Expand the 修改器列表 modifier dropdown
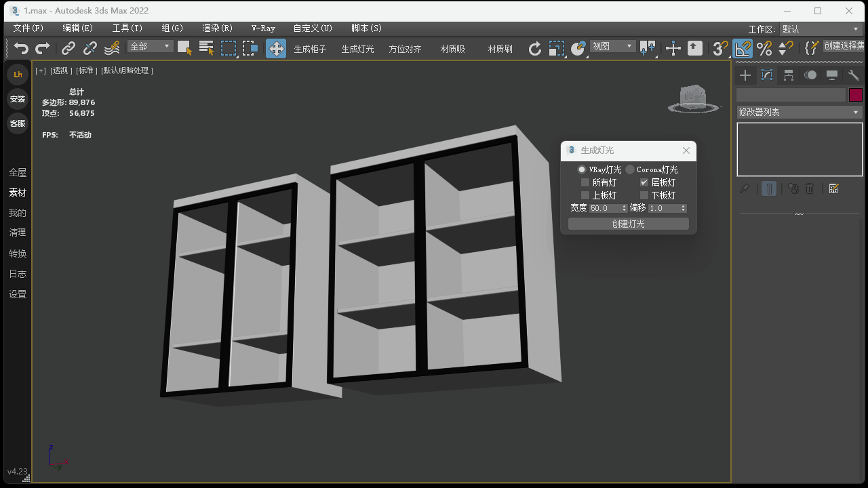The height and width of the screenshot is (488, 868). point(800,112)
